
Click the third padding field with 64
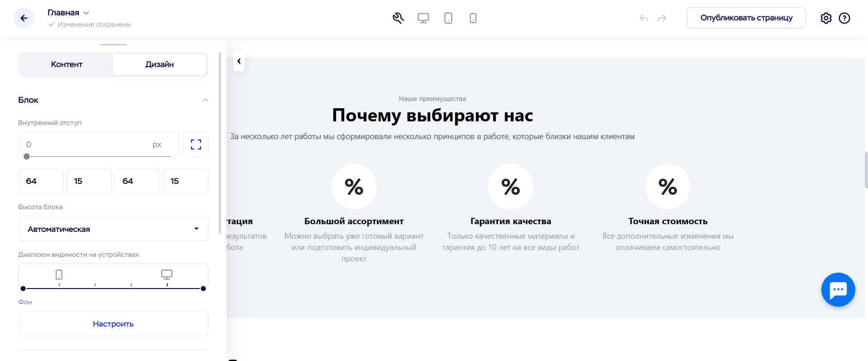pyautogui.click(x=137, y=181)
